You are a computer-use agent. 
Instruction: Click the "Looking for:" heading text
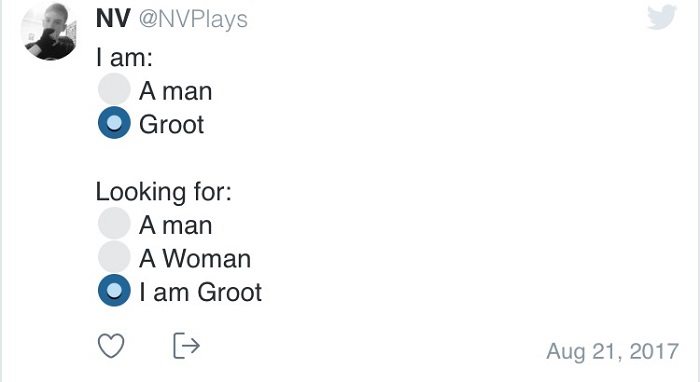click(164, 192)
